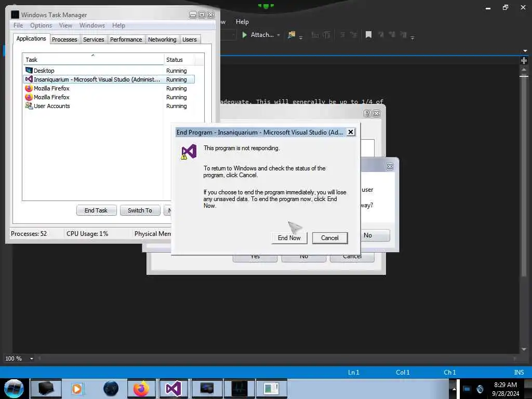Click editor vertical scrollbar down arrow
The height and width of the screenshot is (399, 532).
pos(524,349)
